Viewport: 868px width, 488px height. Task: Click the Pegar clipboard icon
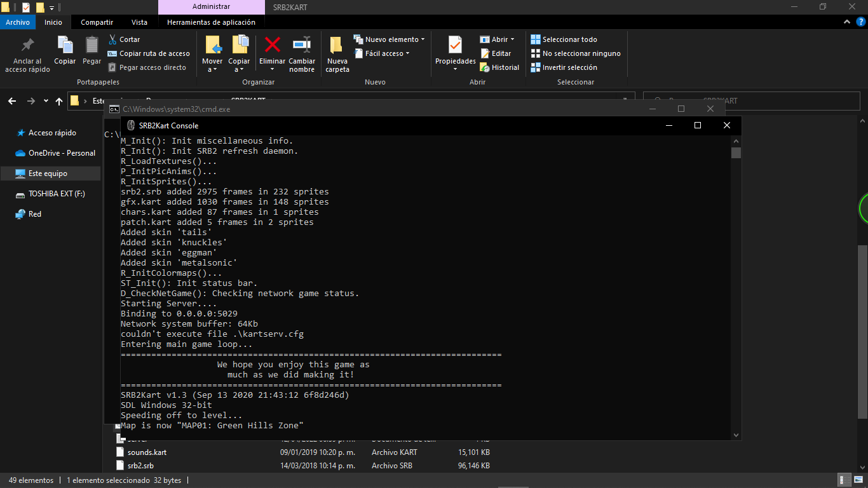pos(92,45)
